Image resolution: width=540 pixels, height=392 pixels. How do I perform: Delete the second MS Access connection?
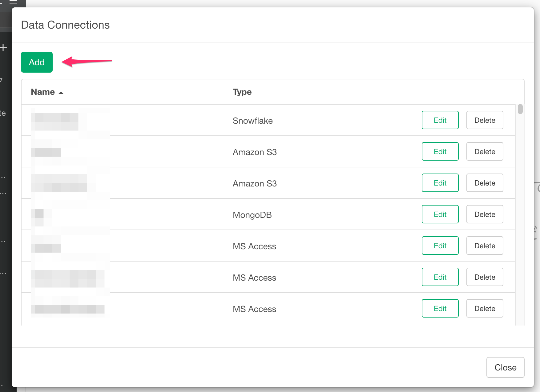[485, 277]
